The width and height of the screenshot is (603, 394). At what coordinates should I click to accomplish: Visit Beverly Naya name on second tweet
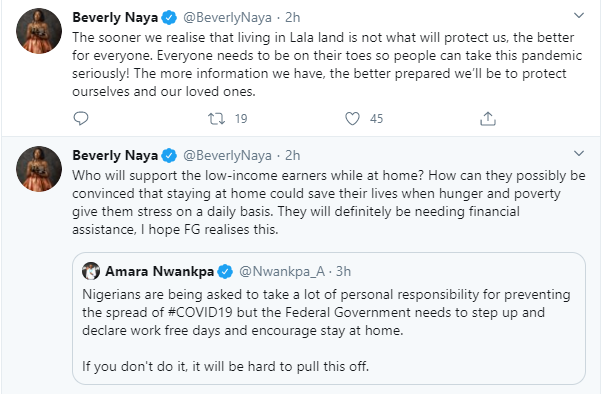click(x=115, y=155)
